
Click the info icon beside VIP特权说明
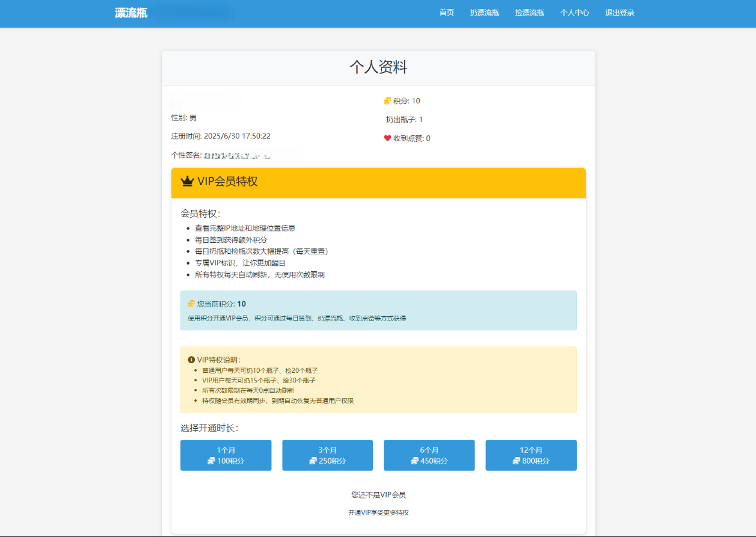191,360
